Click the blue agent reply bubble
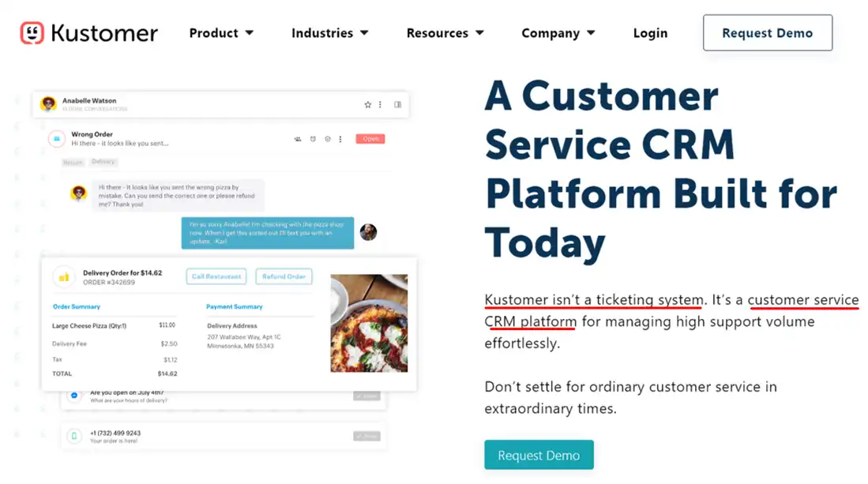Viewport: 868px width, 484px height. (268, 233)
